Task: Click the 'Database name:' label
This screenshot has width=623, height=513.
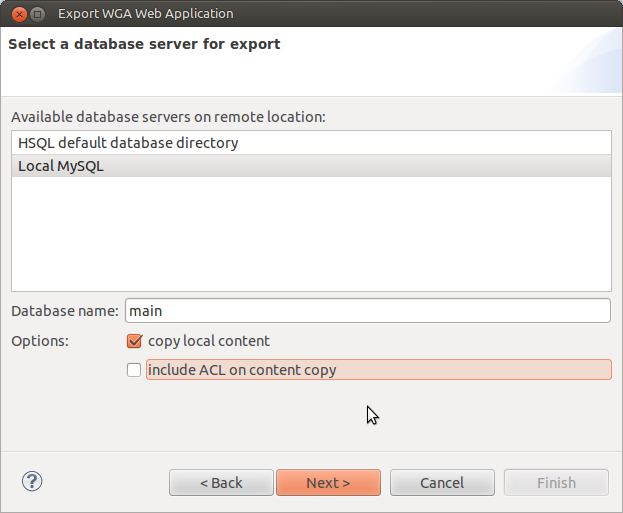Action: pos(65,311)
